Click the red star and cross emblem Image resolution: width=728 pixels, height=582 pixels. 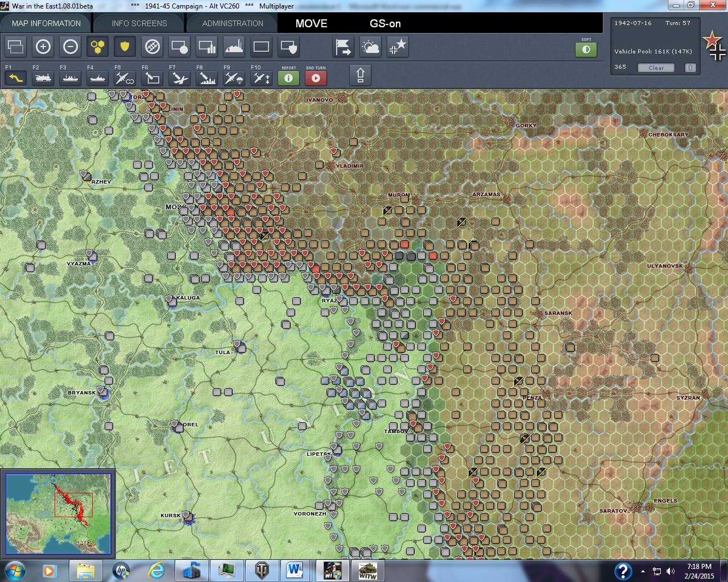pyautogui.click(x=714, y=47)
